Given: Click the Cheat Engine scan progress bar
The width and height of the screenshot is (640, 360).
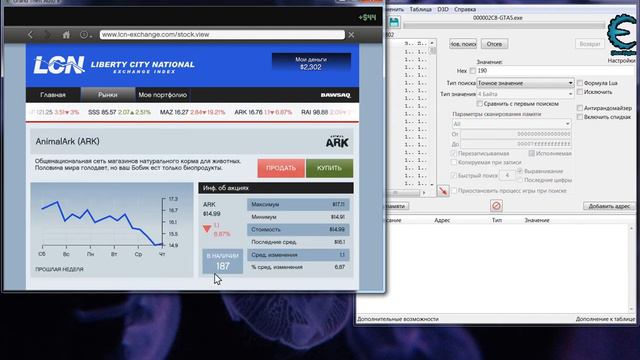Looking at the screenshot, I should click(504, 25).
